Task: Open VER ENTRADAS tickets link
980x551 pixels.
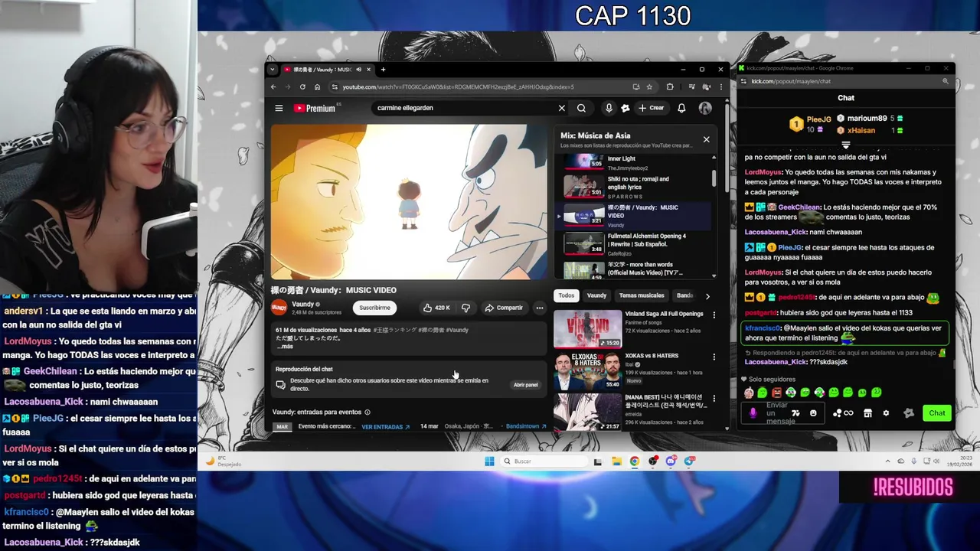Action: pyautogui.click(x=386, y=426)
